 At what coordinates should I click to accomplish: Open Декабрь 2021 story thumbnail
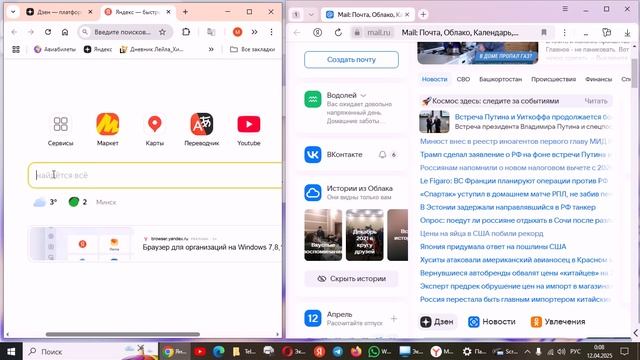tap(364, 235)
